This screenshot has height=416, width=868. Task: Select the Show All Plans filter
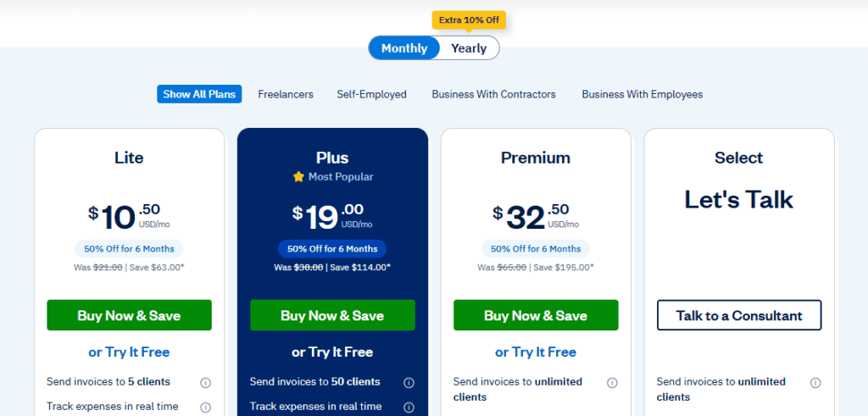pos(200,94)
